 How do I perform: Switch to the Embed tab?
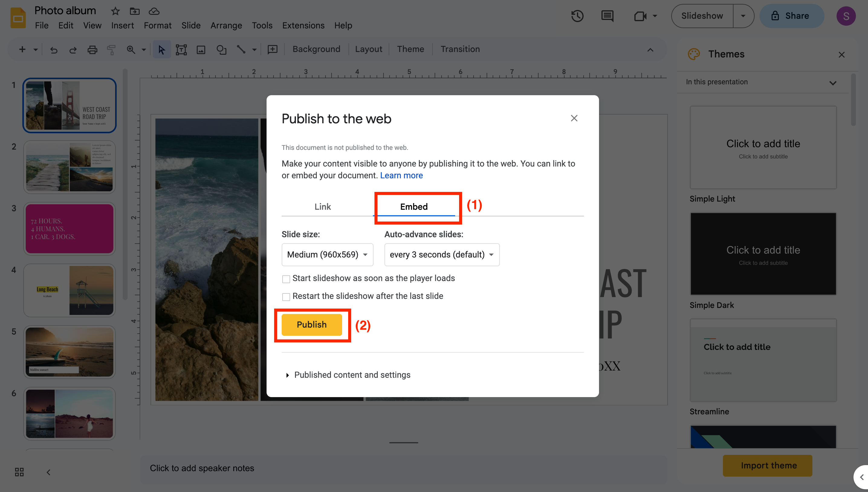414,206
